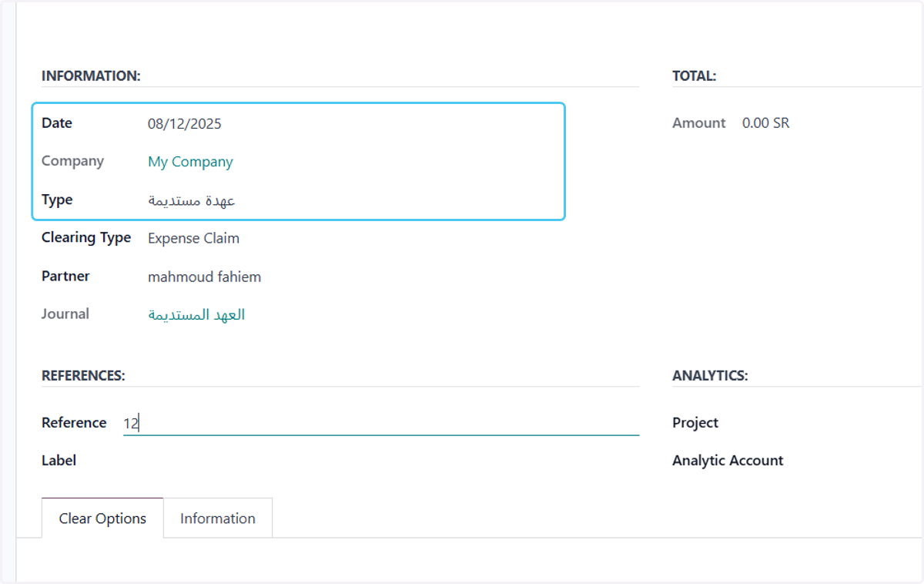Screen dimensions: 924x584
Task: Click the ANALYTICS section header
Action: (710, 376)
